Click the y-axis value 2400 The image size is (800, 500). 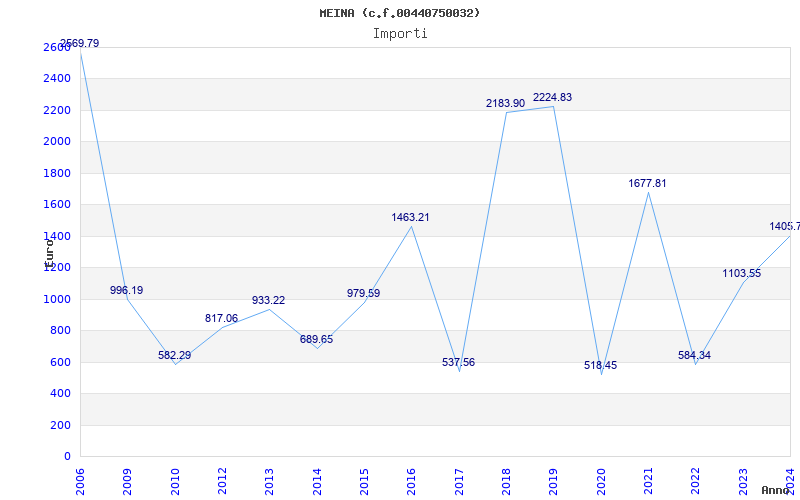(57, 79)
